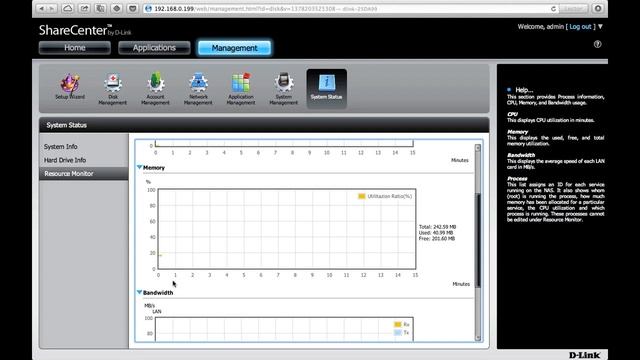The width and height of the screenshot is (640, 360).
Task: Open Disk Management
Action: (x=113, y=89)
